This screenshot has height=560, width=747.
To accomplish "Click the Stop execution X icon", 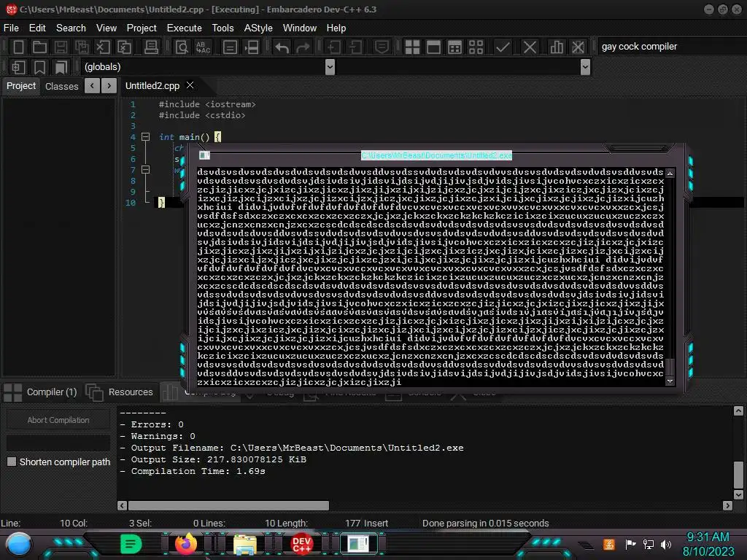I will 530,47.
